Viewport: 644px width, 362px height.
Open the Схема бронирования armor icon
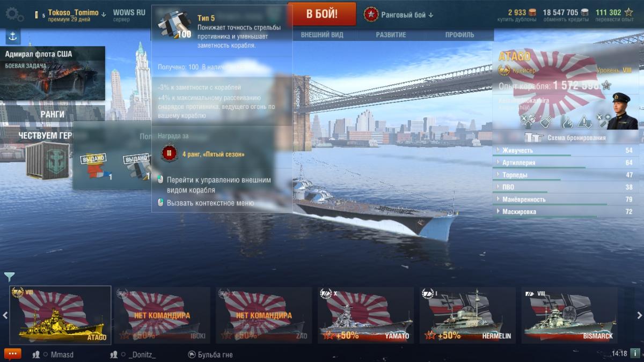click(533, 137)
